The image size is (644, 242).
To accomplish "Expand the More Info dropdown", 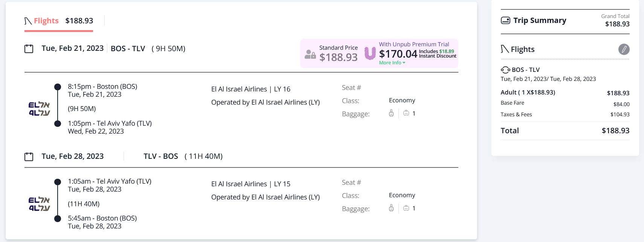I will pos(392,63).
